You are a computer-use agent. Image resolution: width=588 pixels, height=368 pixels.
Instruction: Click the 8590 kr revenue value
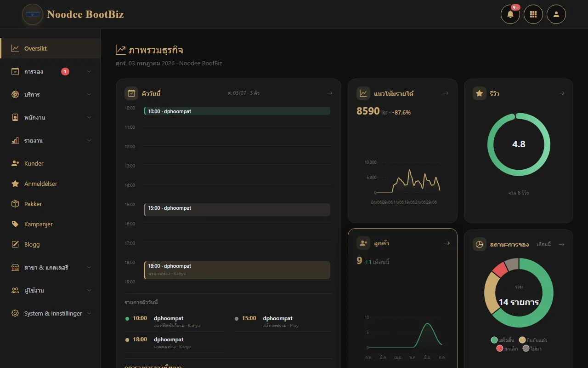pos(373,111)
